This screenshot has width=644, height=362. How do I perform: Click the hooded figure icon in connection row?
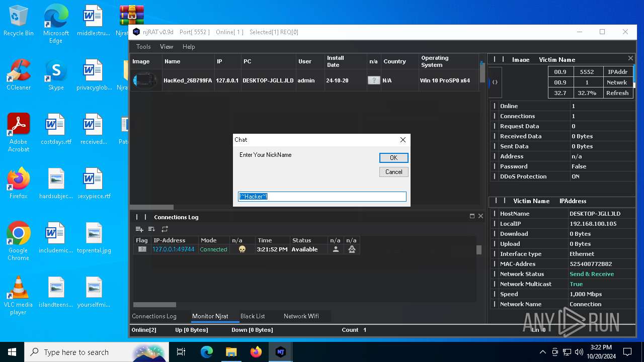352,249
